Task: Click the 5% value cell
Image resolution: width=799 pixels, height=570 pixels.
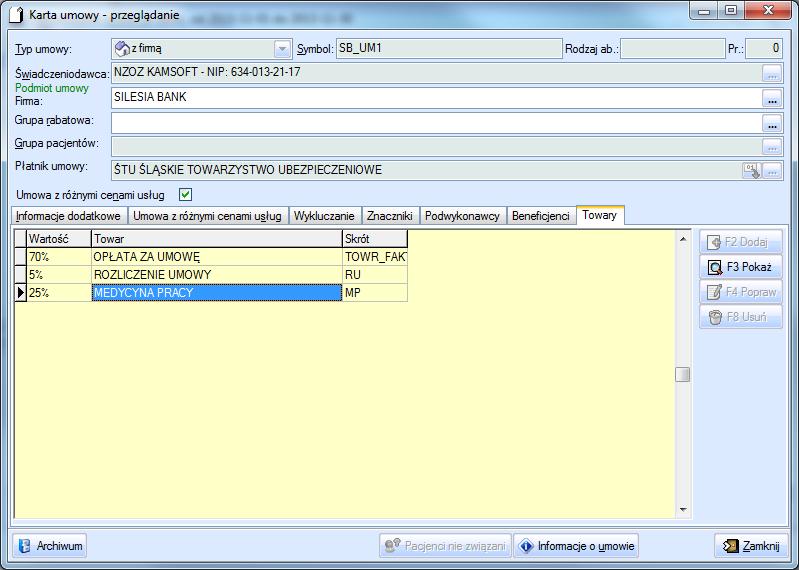Action: pyautogui.click(x=59, y=275)
